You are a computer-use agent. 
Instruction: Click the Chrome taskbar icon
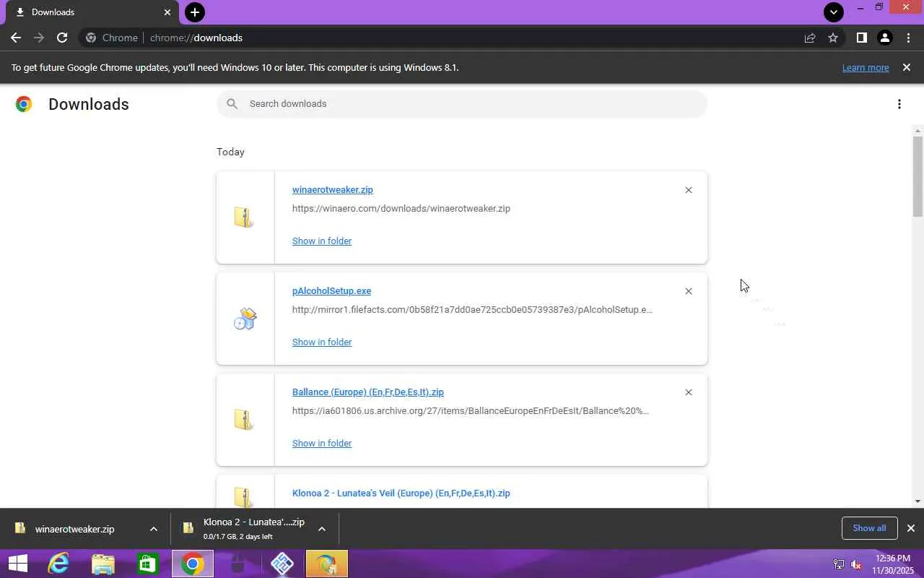click(x=193, y=564)
